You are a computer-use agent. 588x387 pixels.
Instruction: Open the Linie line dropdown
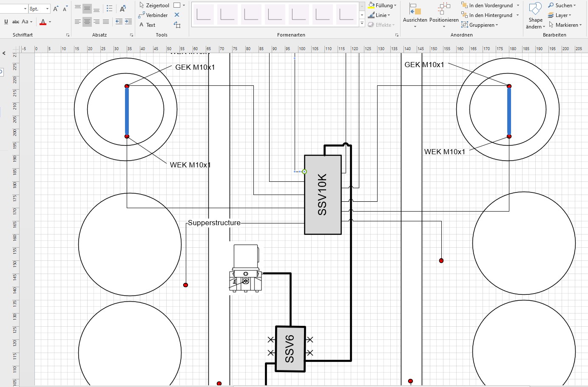point(379,15)
